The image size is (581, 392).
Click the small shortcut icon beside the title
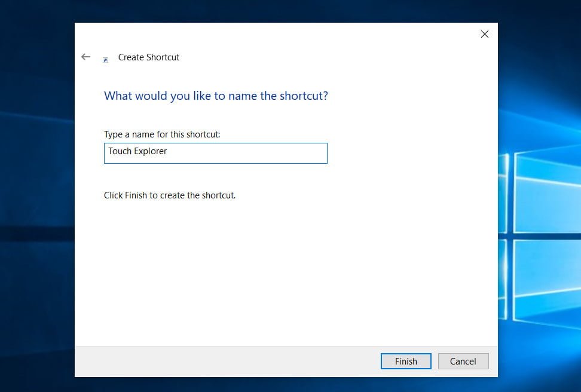point(106,60)
